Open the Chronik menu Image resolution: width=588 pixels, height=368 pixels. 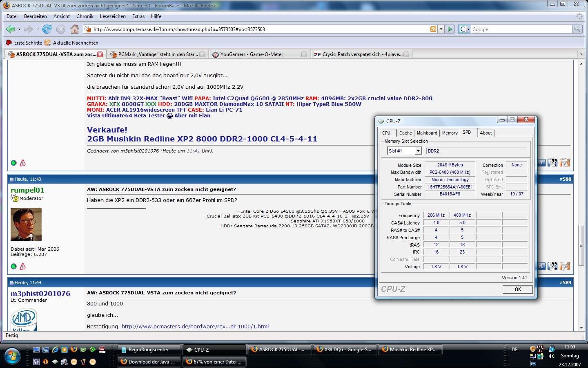pos(85,16)
